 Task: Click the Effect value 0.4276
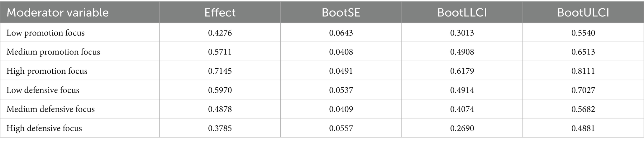click(x=220, y=33)
